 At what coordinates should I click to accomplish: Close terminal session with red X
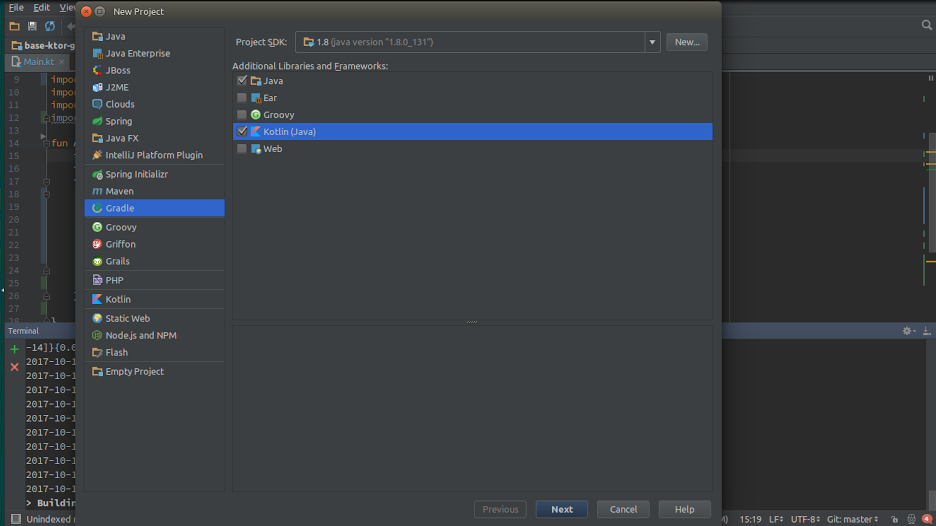coord(15,367)
